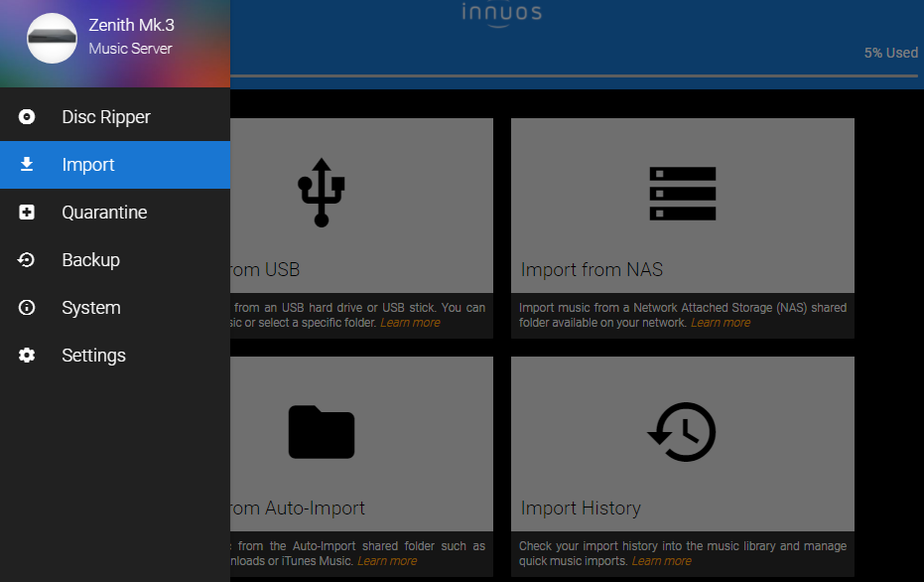Image resolution: width=924 pixels, height=582 pixels.
Task: Open Learn more for USB import
Action: point(410,323)
